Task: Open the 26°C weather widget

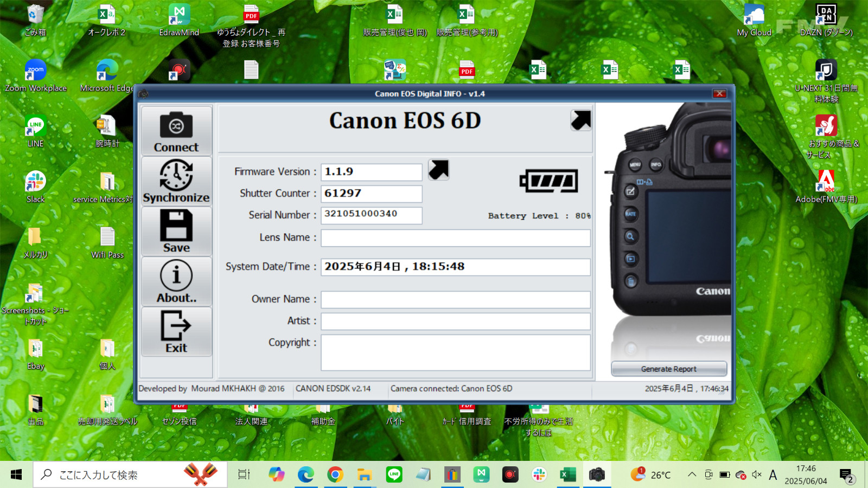Action: click(651, 475)
